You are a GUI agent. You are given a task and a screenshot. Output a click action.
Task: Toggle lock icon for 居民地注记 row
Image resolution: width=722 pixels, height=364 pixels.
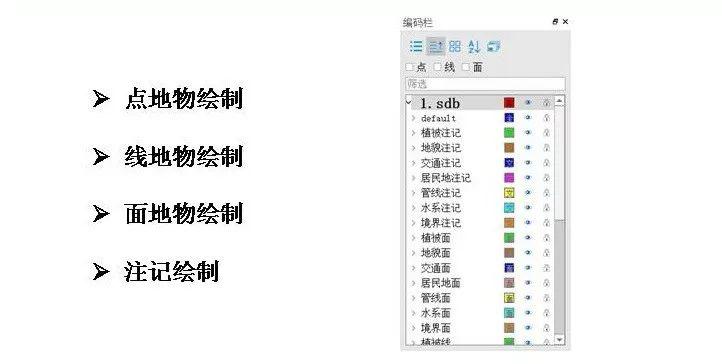pos(547,178)
